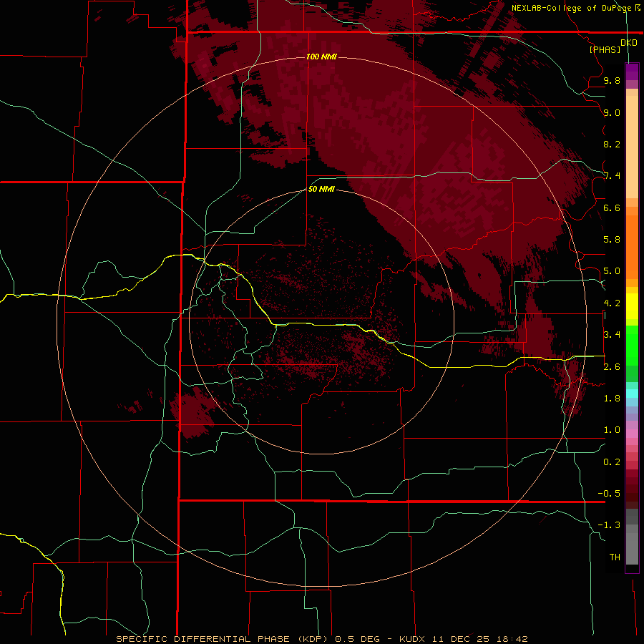644x644 pixels.
Task: Click the NEXLAB-College of DuPage credit text
Action: pyautogui.click(x=571, y=8)
